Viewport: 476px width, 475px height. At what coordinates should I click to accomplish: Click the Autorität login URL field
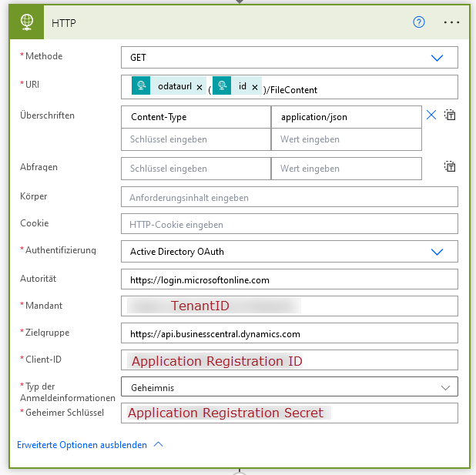pos(290,279)
